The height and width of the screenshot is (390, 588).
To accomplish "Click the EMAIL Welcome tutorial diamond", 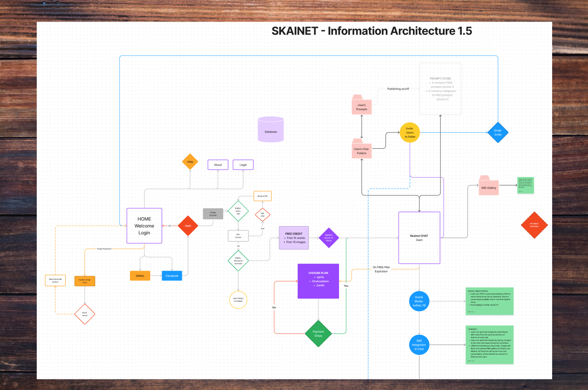I will (238, 261).
